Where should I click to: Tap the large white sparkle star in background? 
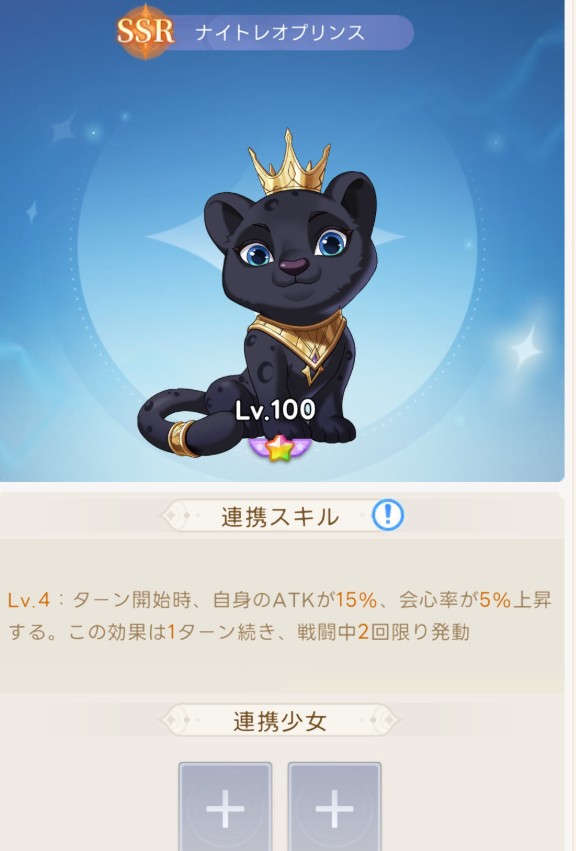(527, 346)
